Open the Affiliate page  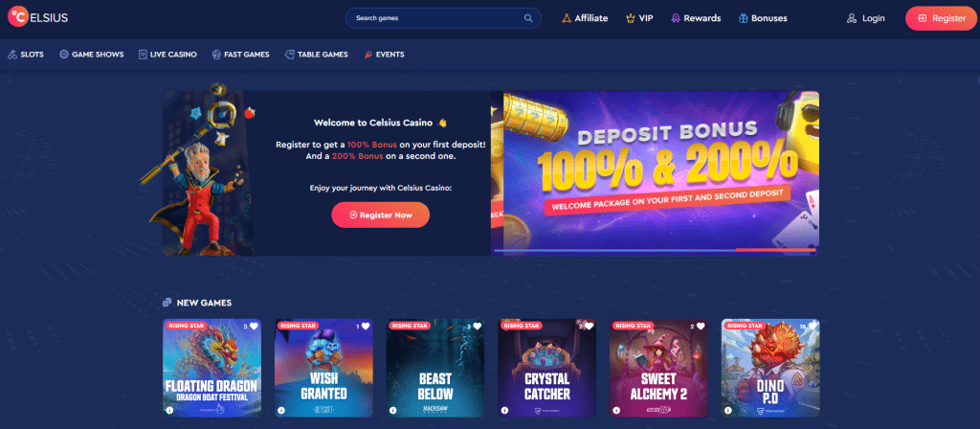click(x=585, y=18)
